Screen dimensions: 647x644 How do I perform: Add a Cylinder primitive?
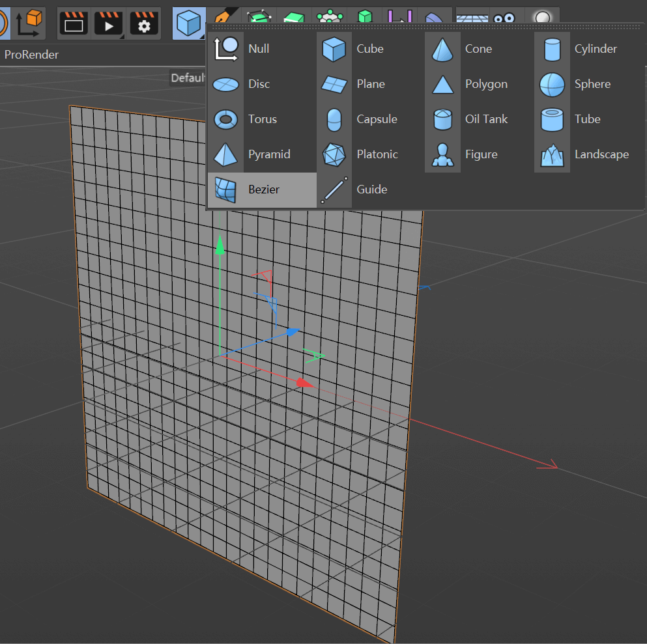[x=589, y=49]
